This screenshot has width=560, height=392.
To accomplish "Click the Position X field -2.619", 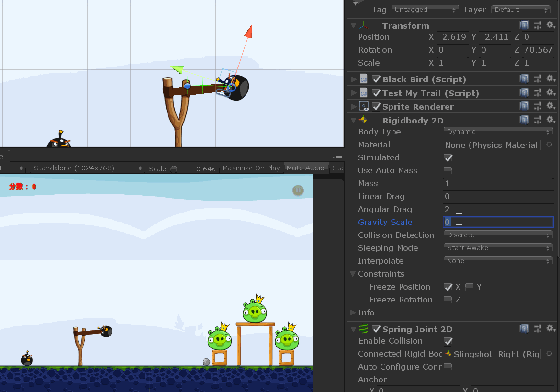I will [x=452, y=37].
